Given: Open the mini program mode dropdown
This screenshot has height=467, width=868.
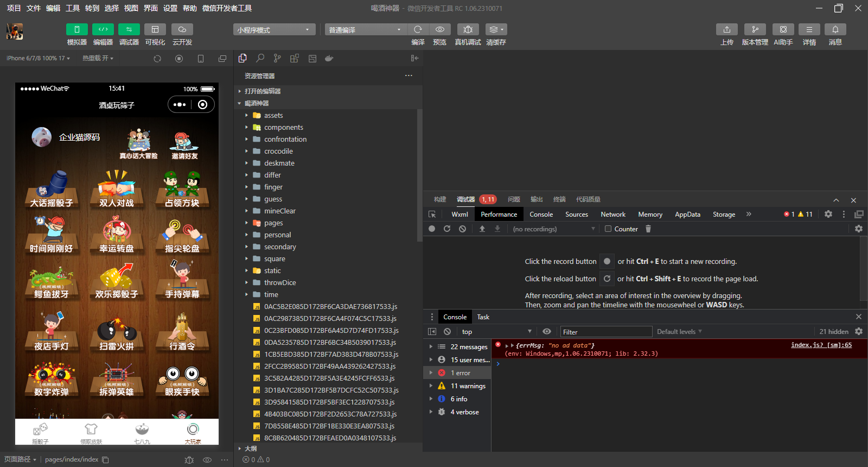Looking at the screenshot, I should [x=274, y=30].
